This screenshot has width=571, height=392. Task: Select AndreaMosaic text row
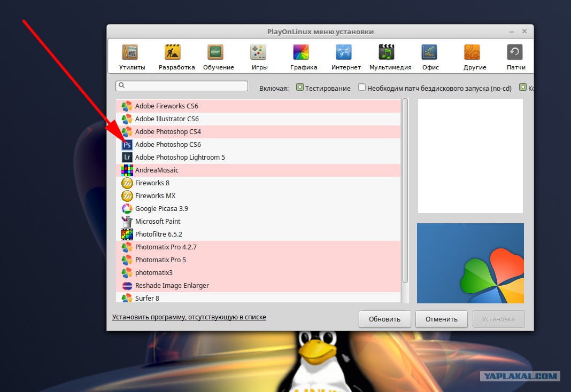tap(258, 170)
